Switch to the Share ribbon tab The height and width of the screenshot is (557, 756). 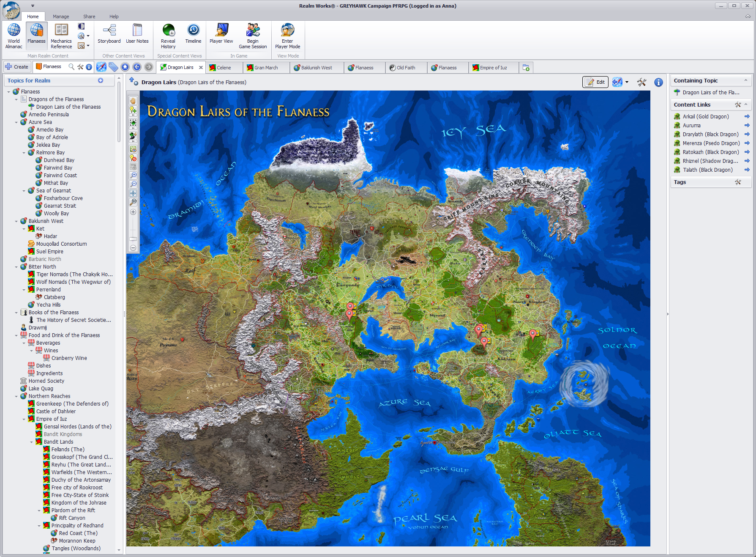89,16
